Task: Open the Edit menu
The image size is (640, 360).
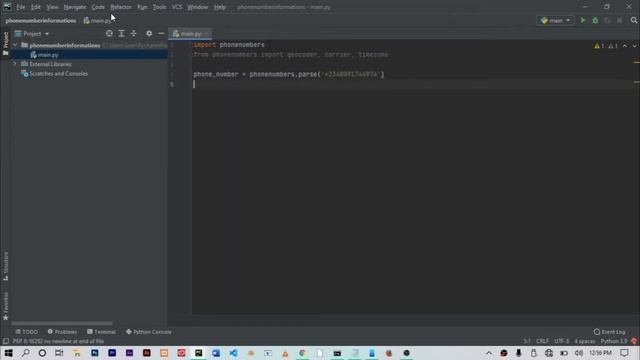Action: coord(36,7)
